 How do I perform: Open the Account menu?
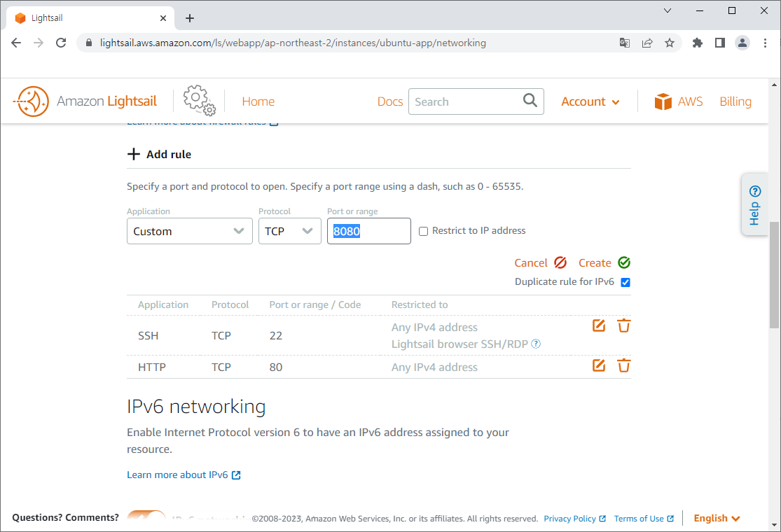pos(590,101)
